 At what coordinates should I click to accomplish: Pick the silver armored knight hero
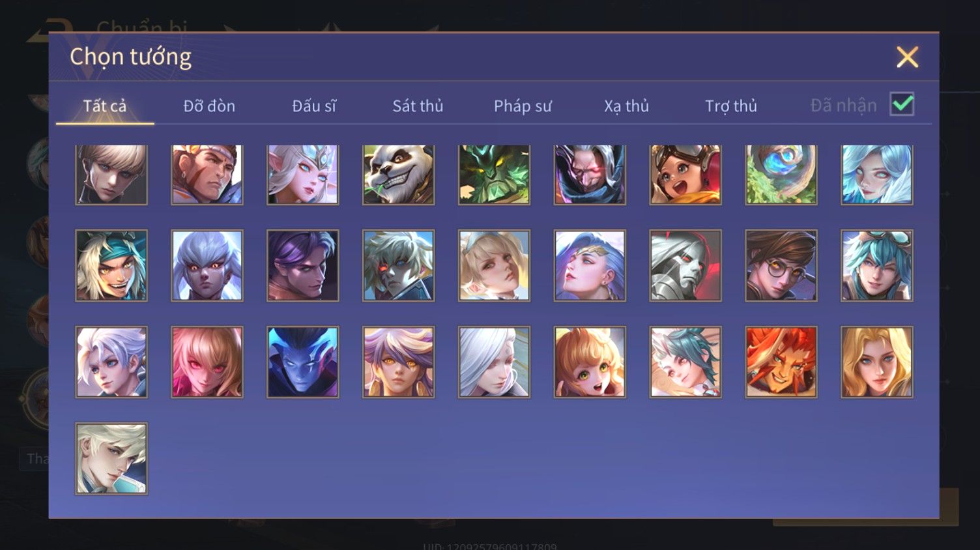click(x=685, y=265)
